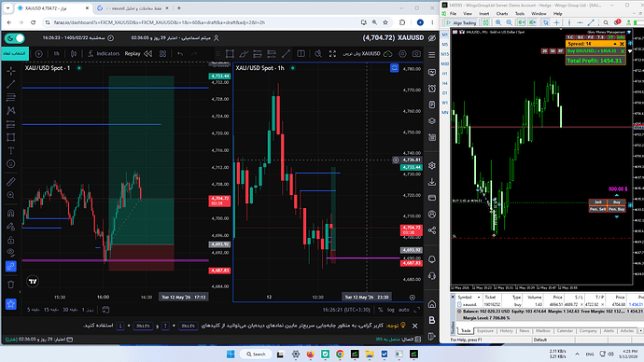Open Firefox from taskbar
The width and height of the screenshot is (644, 362).
click(310, 355)
